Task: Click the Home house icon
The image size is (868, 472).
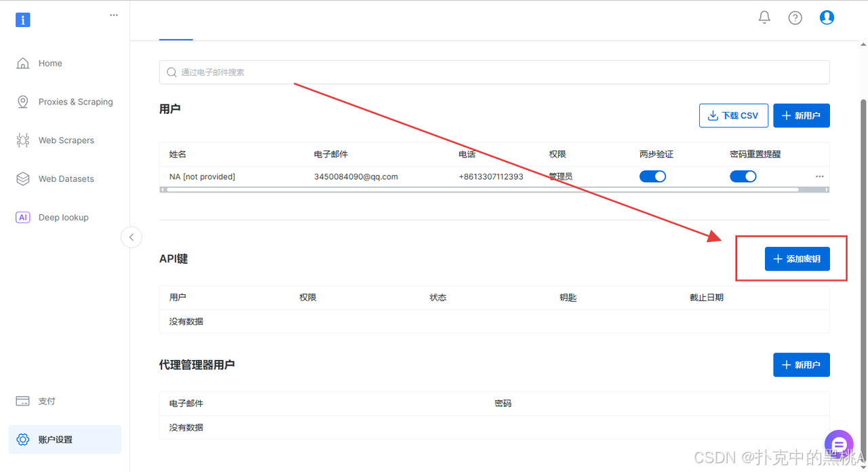Action: click(x=23, y=63)
